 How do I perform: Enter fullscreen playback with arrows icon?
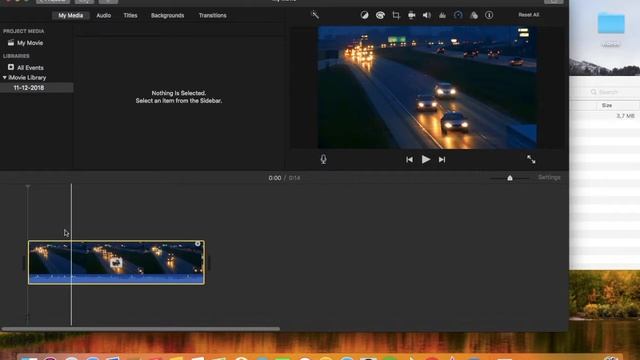click(x=531, y=159)
